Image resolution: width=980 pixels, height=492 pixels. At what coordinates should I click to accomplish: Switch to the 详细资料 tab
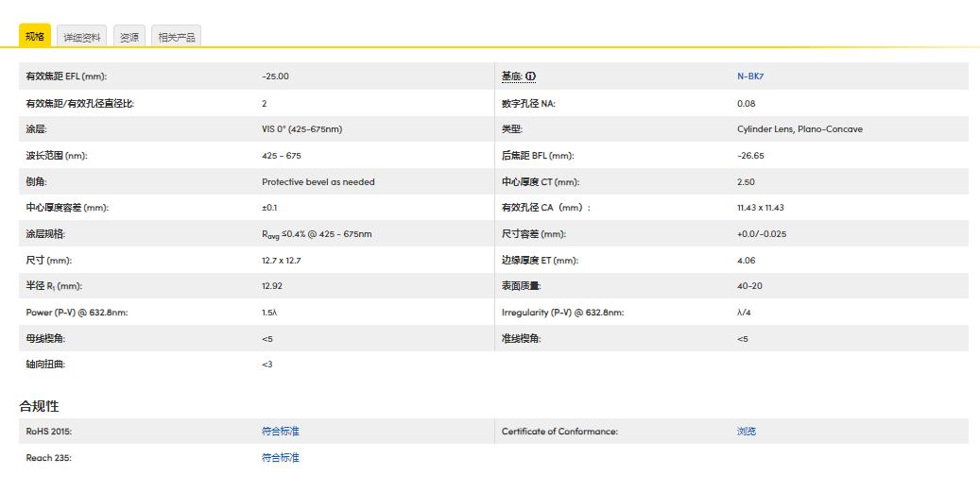pos(82,37)
